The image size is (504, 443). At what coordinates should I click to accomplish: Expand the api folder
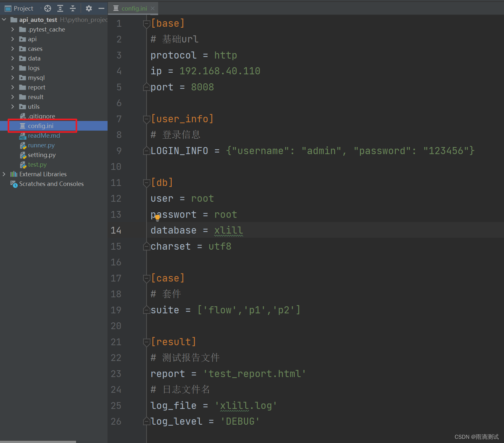pyautogui.click(x=13, y=39)
